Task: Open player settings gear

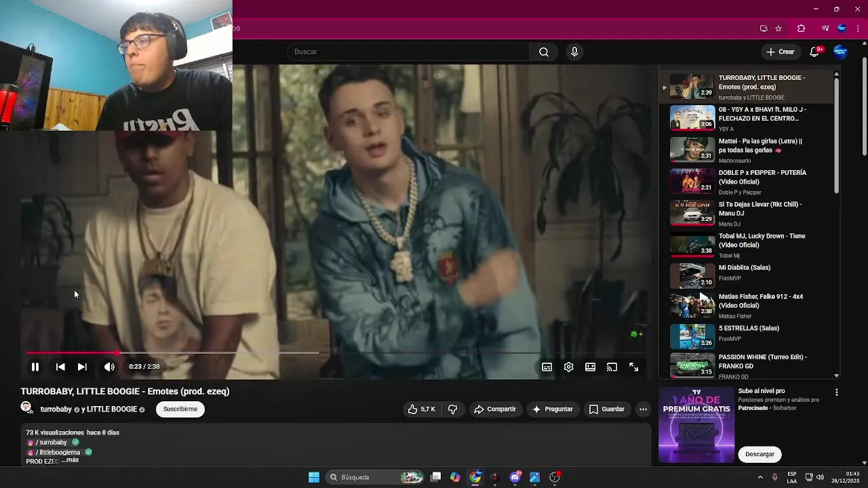Action: (569, 367)
